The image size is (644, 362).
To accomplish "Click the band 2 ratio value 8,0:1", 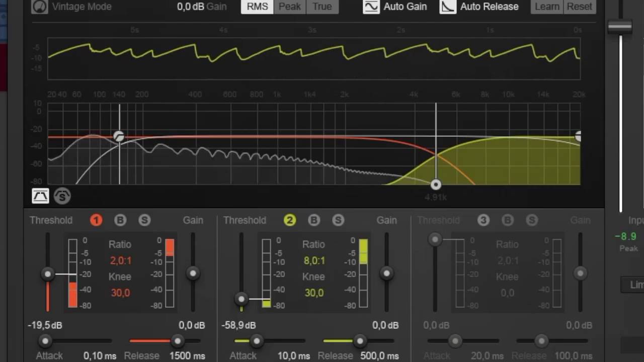I will click(x=314, y=260).
